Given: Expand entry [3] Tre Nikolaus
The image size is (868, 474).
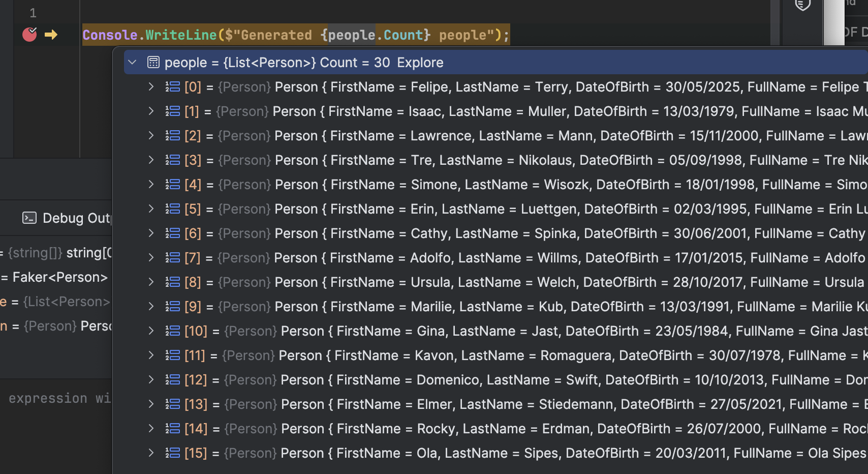Looking at the screenshot, I should (x=150, y=160).
